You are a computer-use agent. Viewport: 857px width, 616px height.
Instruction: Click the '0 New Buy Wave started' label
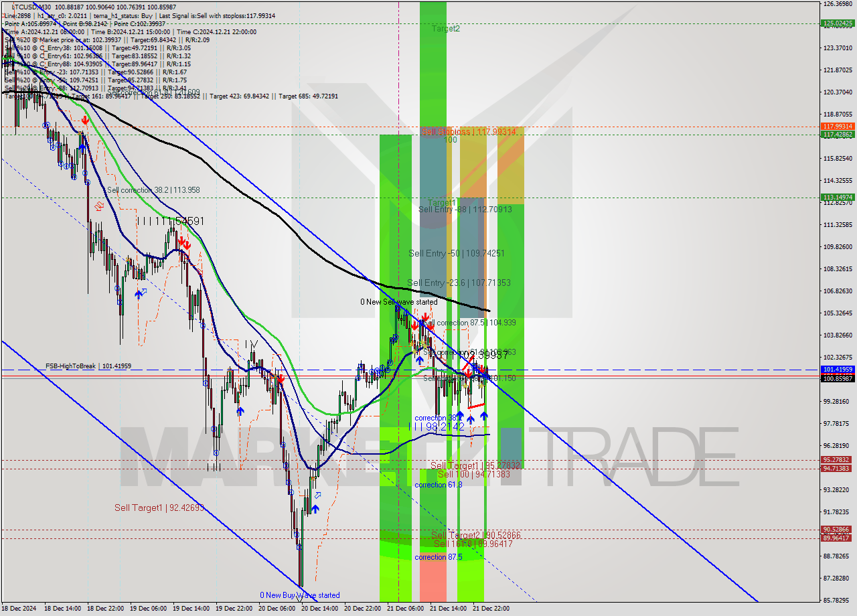click(x=300, y=595)
